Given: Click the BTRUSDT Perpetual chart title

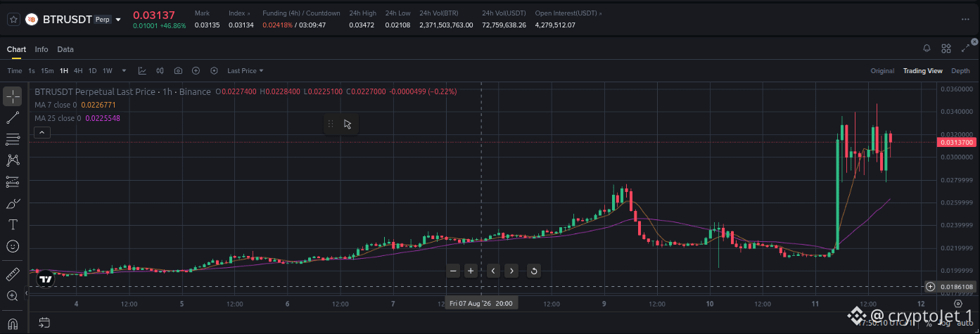Looking at the screenshot, I should (x=122, y=92).
